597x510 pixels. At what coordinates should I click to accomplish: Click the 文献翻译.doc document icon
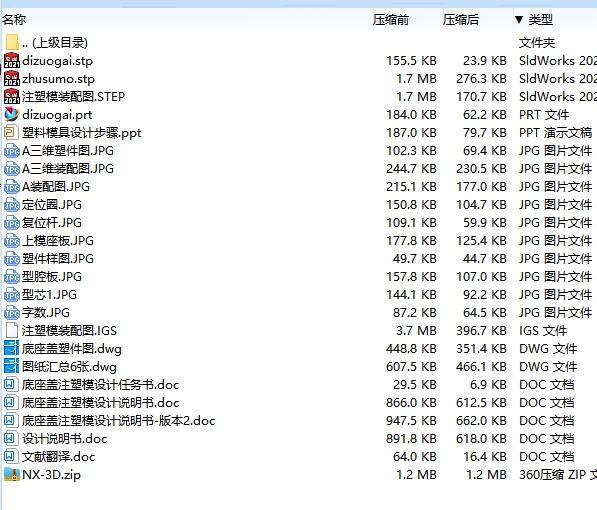coord(10,456)
